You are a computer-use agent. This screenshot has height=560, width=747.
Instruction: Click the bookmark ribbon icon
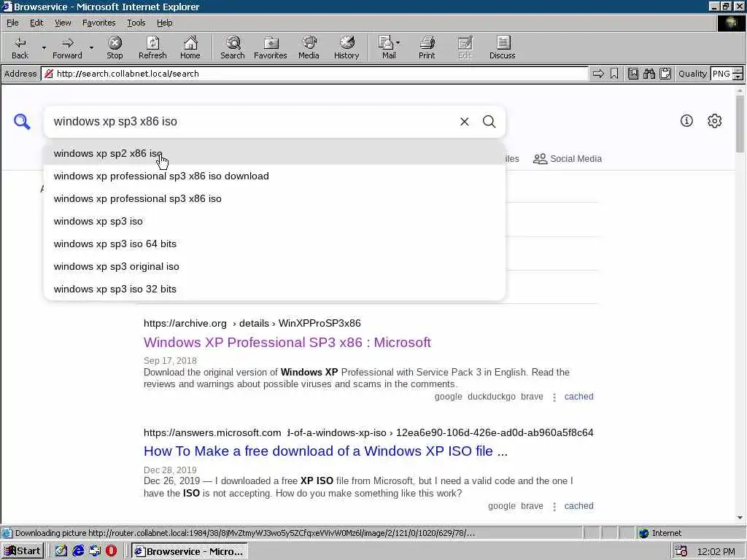(614, 74)
